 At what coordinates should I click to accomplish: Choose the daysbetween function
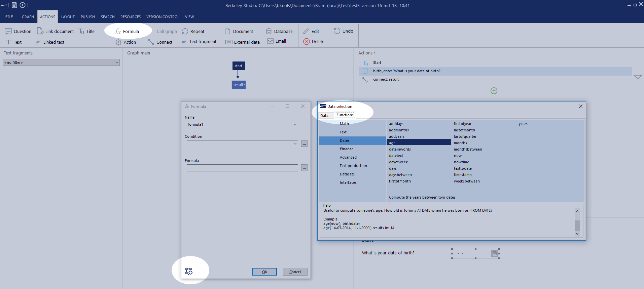[400, 175]
